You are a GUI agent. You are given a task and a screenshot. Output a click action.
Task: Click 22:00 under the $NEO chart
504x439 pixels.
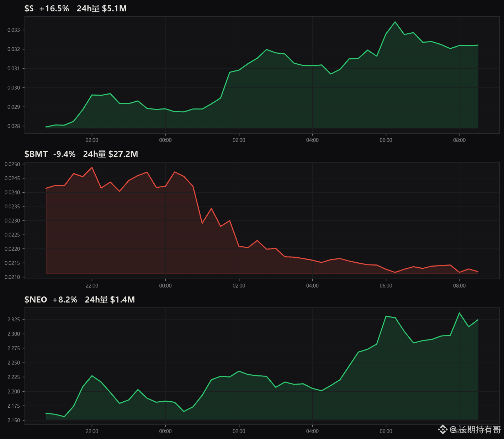point(92,431)
